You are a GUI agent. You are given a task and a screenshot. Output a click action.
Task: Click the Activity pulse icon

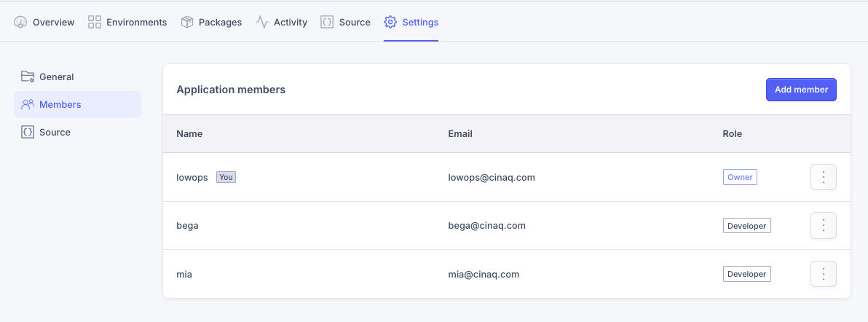point(262,22)
